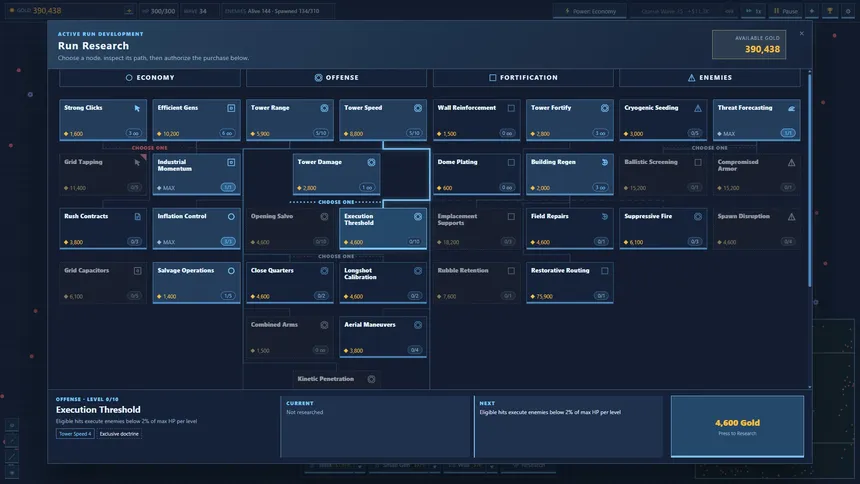Click the target icon on Tower Damage card
The image size is (860, 484).
(371, 162)
